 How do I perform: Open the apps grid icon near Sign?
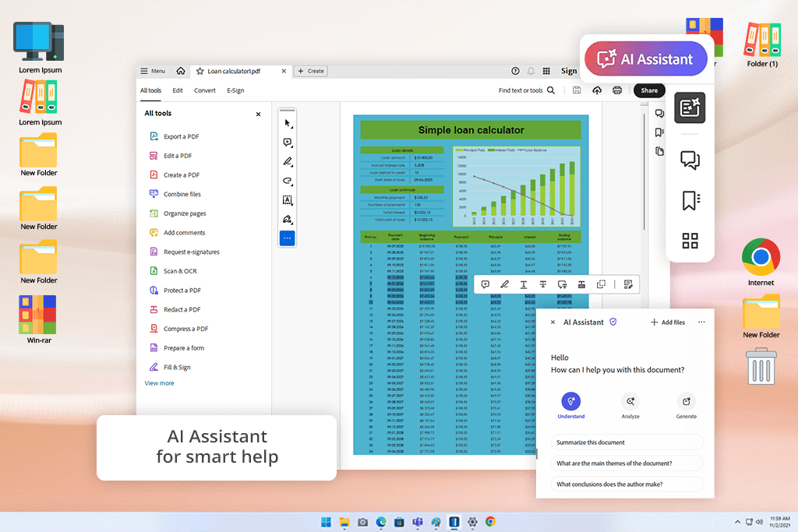point(546,71)
